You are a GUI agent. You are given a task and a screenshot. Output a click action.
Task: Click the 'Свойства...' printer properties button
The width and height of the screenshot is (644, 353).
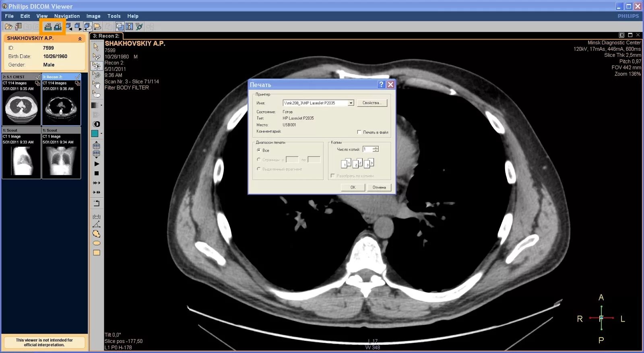(372, 103)
